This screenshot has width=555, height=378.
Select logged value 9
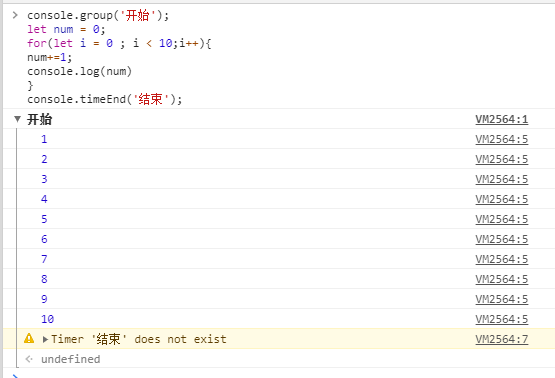coord(44,299)
